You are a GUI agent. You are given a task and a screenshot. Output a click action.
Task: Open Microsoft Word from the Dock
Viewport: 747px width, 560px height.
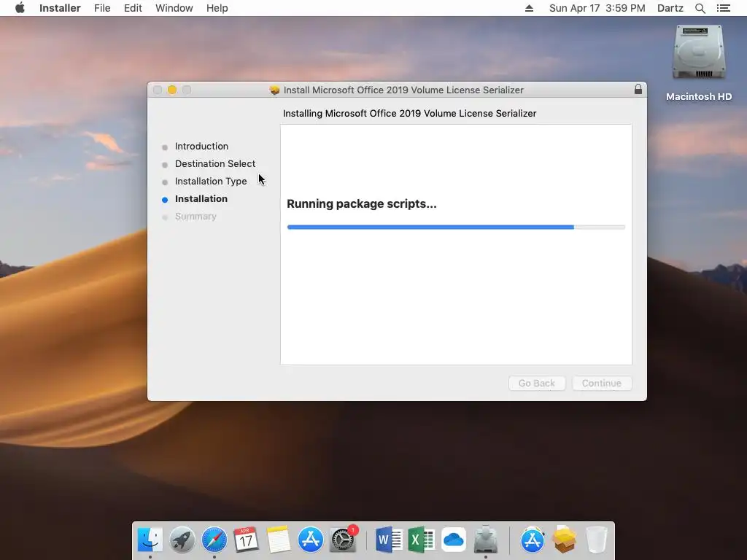point(389,540)
